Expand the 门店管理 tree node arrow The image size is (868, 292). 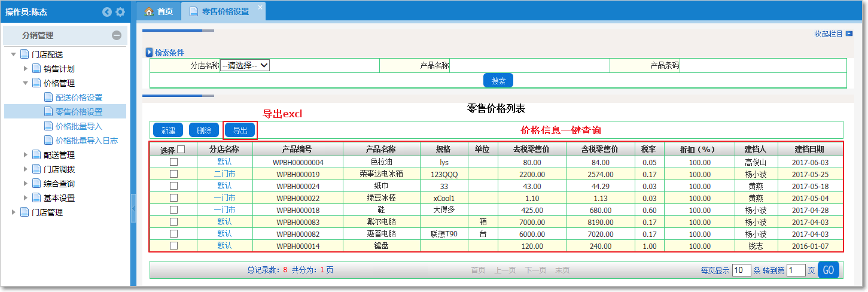pos(14,212)
